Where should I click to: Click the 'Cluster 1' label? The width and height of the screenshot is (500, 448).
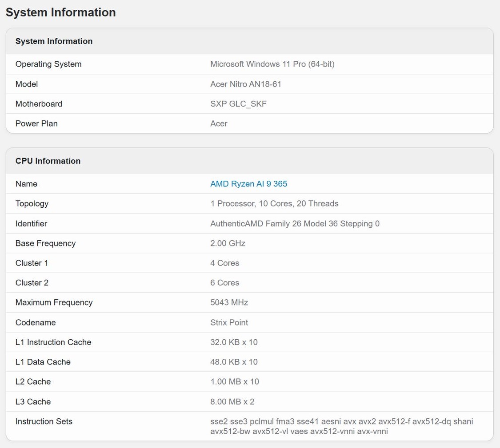coord(32,263)
